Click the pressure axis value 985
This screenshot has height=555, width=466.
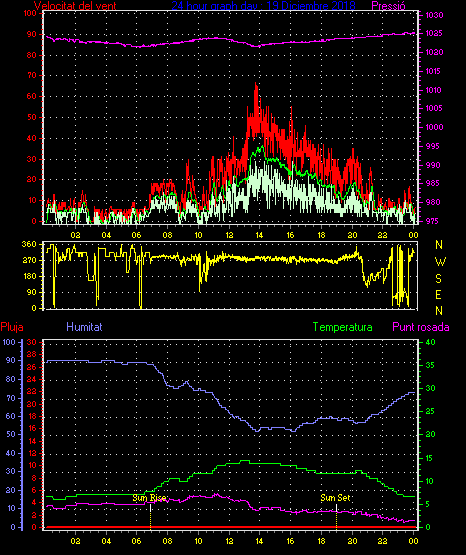(x=432, y=183)
